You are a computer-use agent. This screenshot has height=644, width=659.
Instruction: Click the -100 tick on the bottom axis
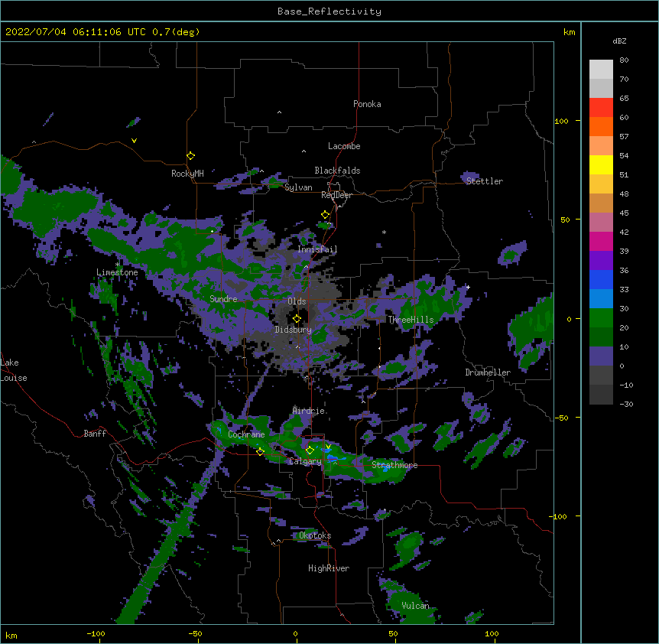96,633
